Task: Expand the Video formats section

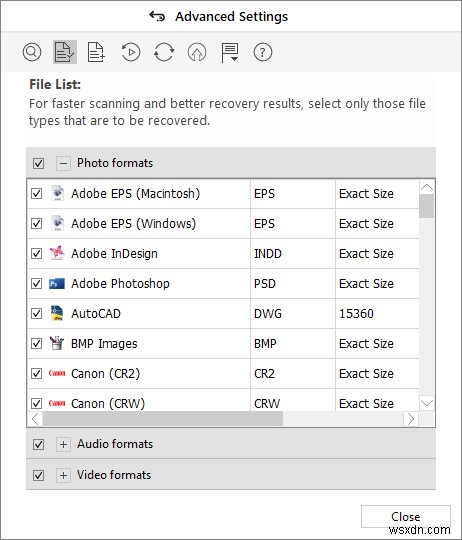Action: 63,475
